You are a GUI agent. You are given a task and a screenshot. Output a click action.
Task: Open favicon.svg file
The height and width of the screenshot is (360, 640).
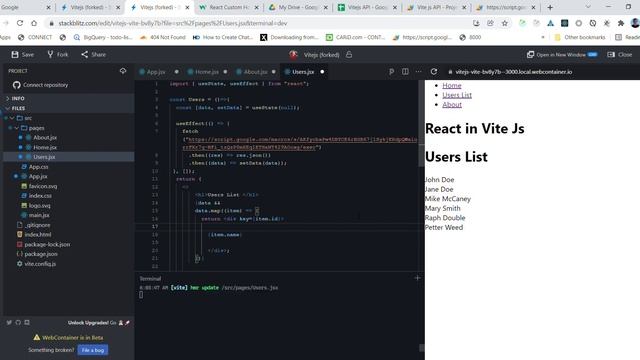[43, 186]
